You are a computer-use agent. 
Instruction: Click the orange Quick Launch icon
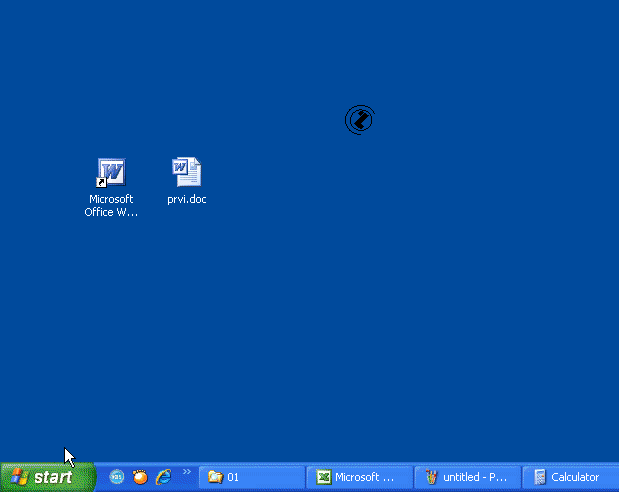[x=140, y=477]
